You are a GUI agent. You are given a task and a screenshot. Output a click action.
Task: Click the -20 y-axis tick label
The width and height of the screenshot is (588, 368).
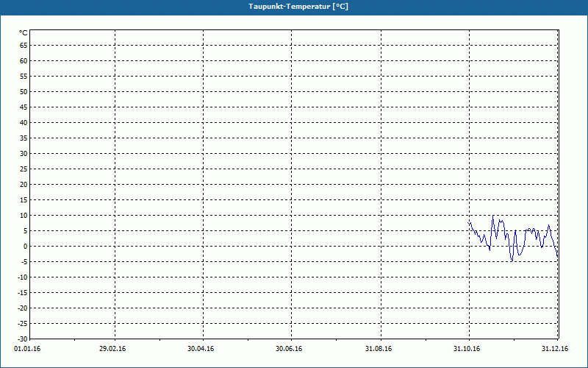point(22,308)
